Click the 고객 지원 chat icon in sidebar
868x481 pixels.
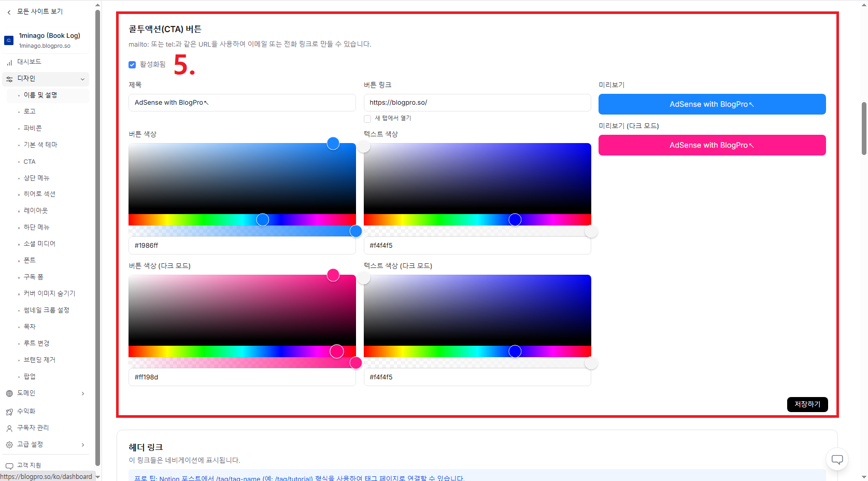coord(9,465)
